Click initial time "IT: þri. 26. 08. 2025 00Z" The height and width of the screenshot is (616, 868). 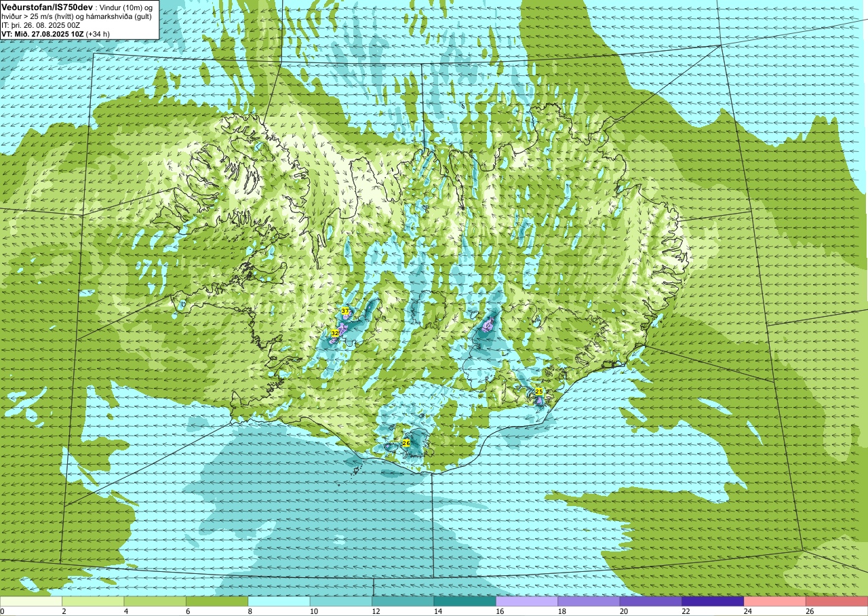coord(41,25)
